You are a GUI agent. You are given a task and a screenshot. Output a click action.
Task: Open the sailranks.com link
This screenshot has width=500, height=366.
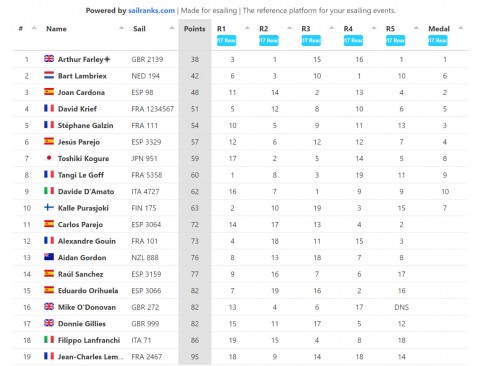(151, 10)
